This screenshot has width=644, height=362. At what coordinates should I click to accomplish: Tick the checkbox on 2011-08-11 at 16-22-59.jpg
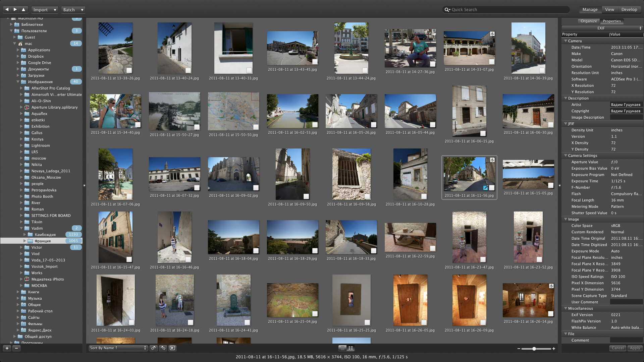[433, 248]
